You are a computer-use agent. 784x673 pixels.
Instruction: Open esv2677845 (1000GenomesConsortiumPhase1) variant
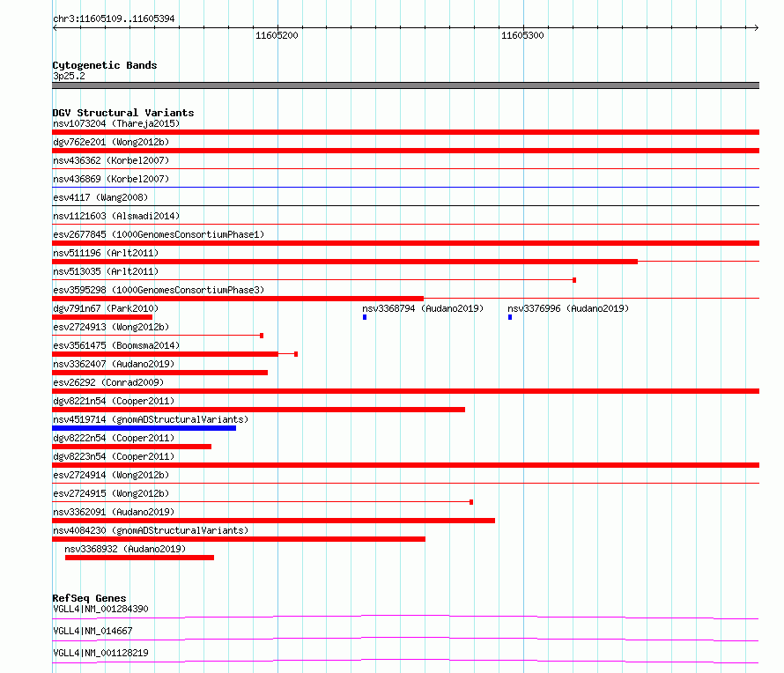[159, 234]
